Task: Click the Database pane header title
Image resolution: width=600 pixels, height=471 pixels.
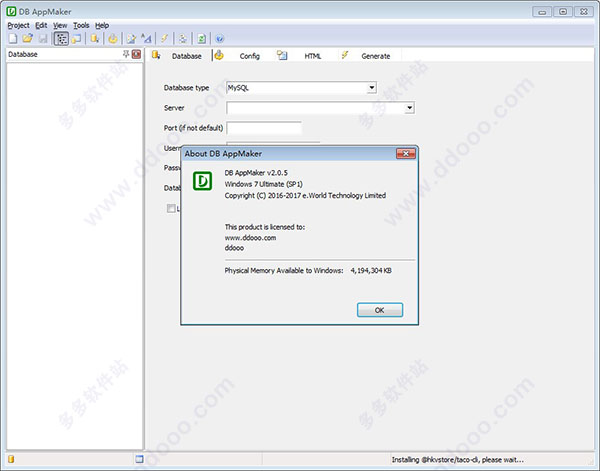Action: click(x=23, y=54)
